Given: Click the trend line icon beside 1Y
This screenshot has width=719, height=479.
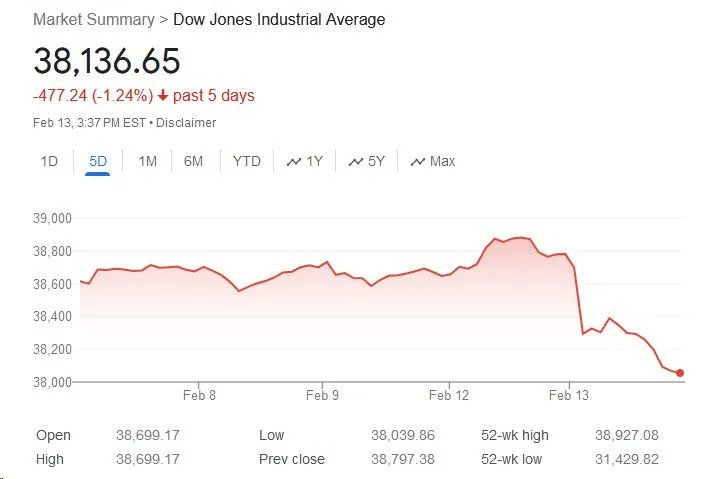Looking at the screenshot, I should (x=294, y=161).
